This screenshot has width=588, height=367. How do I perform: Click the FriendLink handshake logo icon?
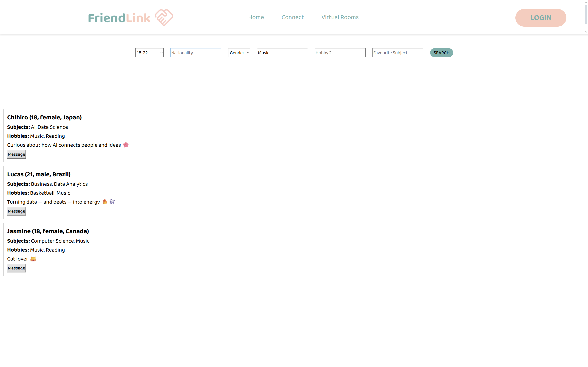[x=164, y=17]
